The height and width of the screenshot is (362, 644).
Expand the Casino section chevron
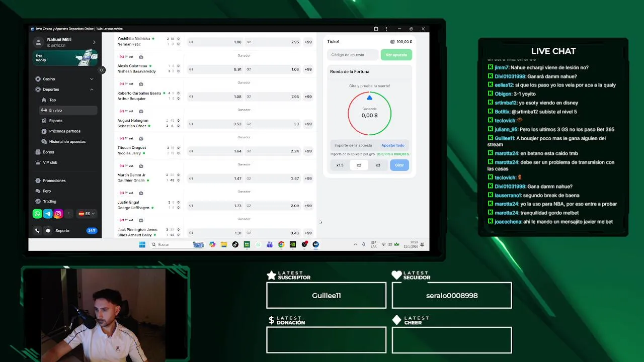click(x=92, y=79)
